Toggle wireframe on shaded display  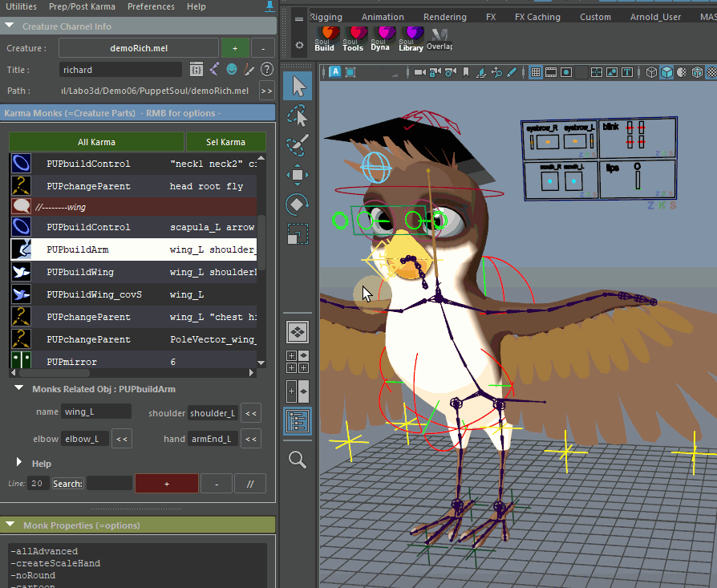pyautogui.click(x=697, y=72)
